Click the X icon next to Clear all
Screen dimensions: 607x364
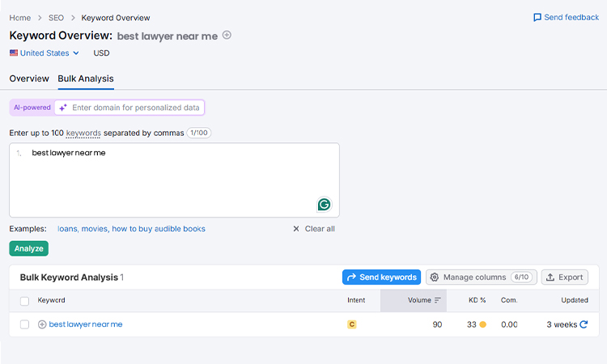pyautogui.click(x=296, y=229)
